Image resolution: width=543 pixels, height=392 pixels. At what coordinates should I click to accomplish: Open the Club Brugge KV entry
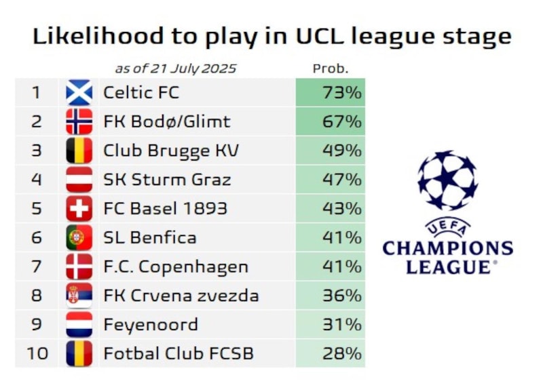pyautogui.click(x=170, y=151)
